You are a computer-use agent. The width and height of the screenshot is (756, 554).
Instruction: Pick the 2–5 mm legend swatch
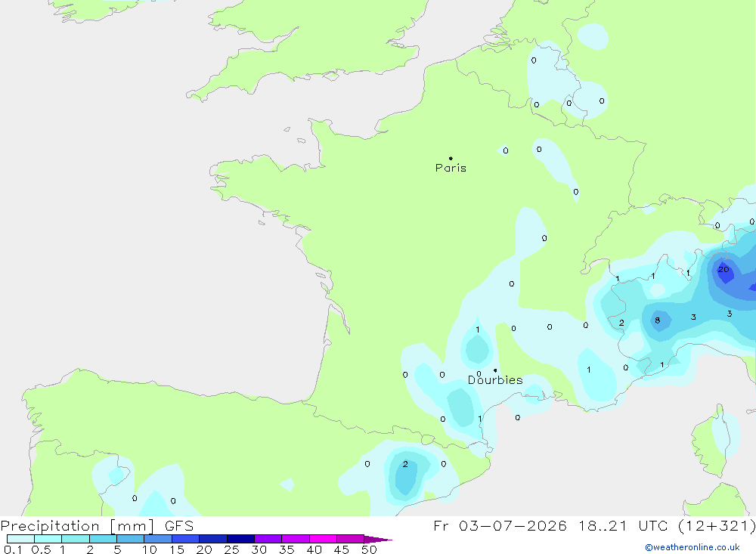(103, 539)
